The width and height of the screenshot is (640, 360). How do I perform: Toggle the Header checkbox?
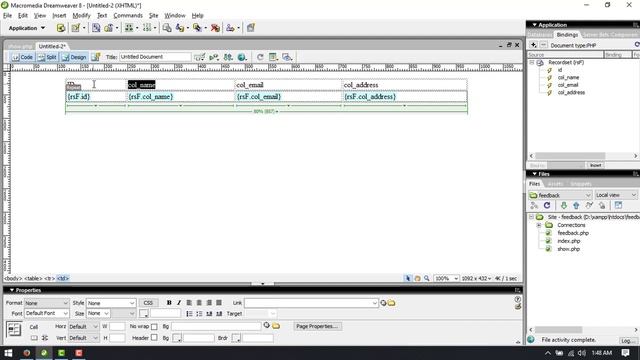click(154, 338)
